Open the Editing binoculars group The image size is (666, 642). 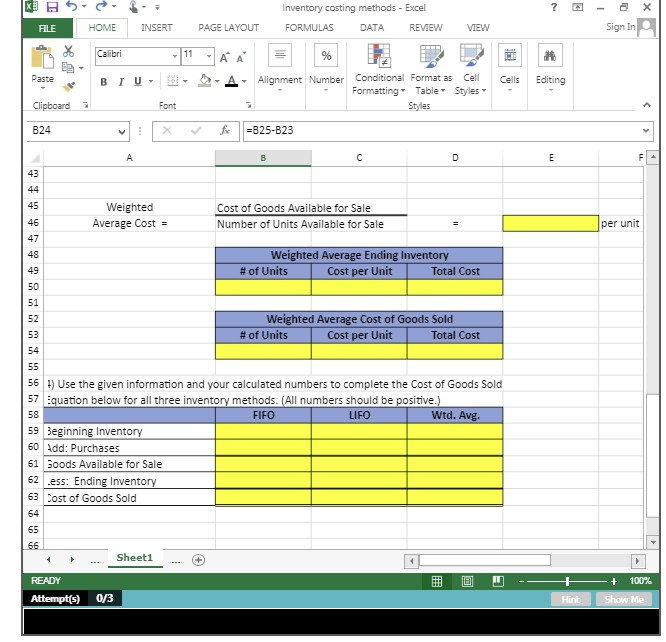coord(550,55)
